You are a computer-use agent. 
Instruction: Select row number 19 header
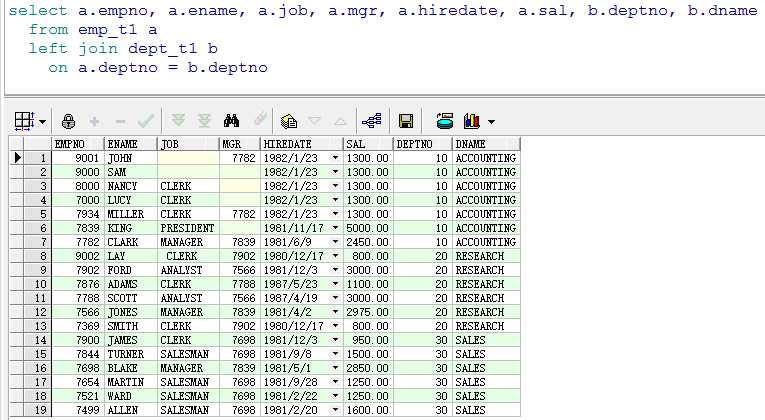[x=38, y=410]
